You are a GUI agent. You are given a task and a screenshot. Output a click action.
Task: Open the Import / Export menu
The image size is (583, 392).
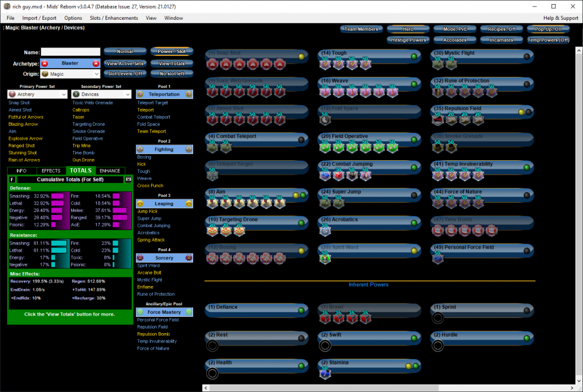[x=38, y=18]
